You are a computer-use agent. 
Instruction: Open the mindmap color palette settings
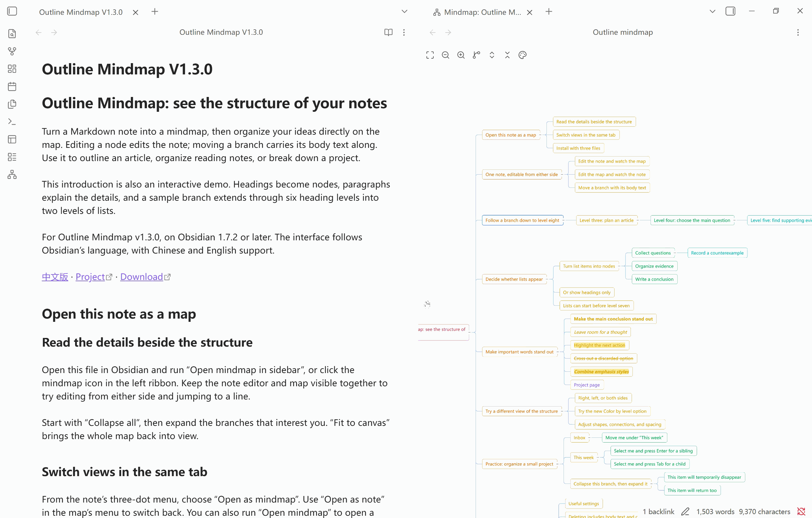523,55
